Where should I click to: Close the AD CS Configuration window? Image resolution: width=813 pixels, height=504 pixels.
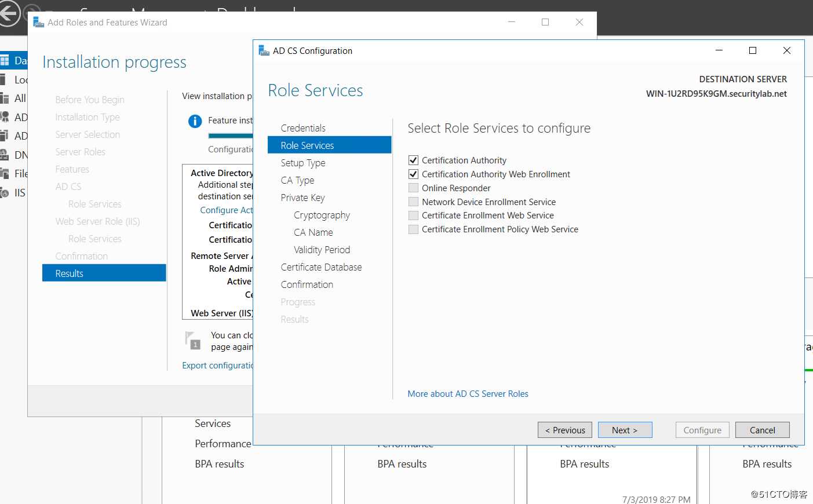click(x=787, y=50)
